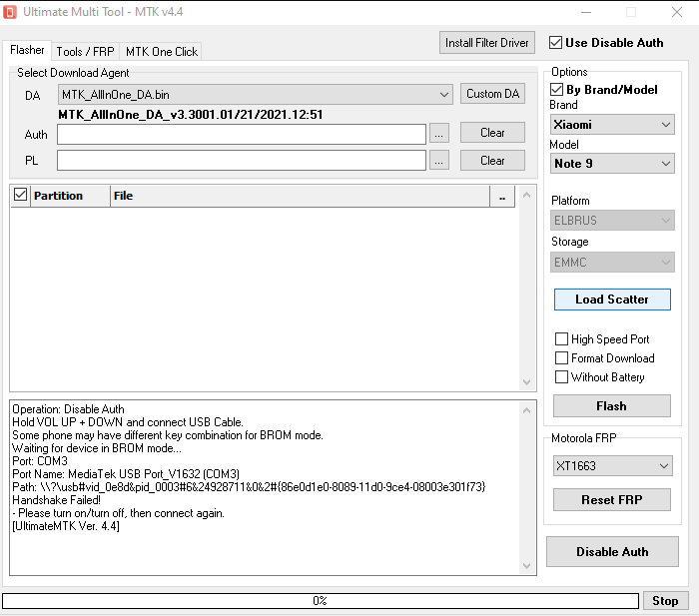Image resolution: width=699 pixels, height=616 pixels.
Task: Click the Ultimate Multi Tool app icon
Action: pyautogui.click(x=12, y=12)
